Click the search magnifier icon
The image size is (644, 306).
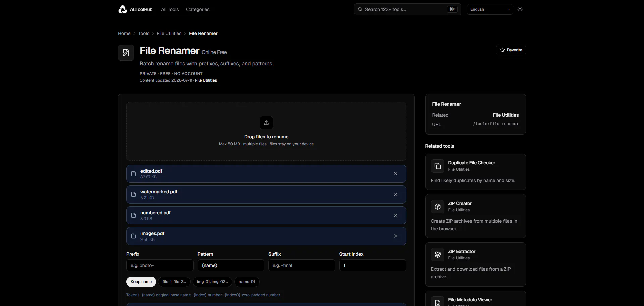tap(360, 9)
